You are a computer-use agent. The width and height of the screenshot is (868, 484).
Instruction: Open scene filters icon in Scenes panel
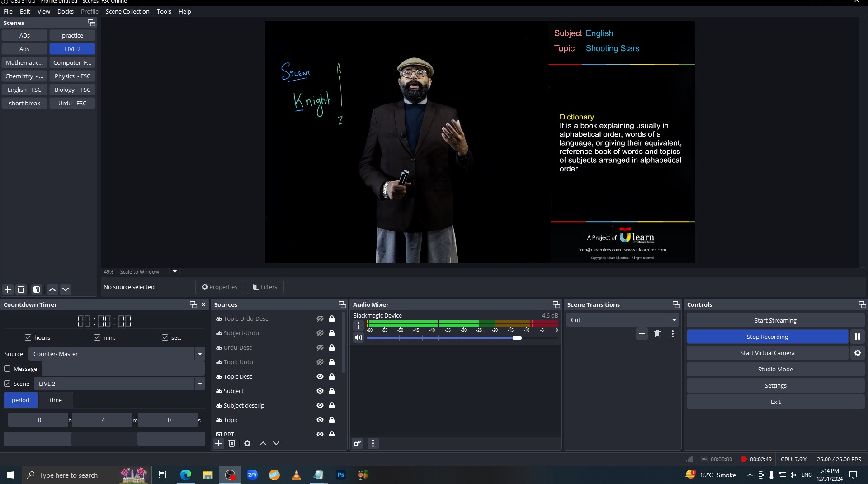coord(37,289)
